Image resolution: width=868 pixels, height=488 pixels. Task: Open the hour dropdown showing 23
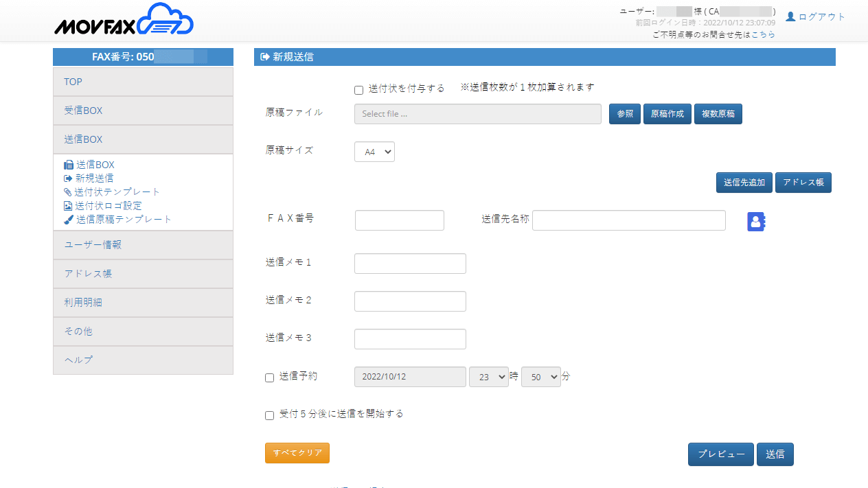(x=489, y=377)
